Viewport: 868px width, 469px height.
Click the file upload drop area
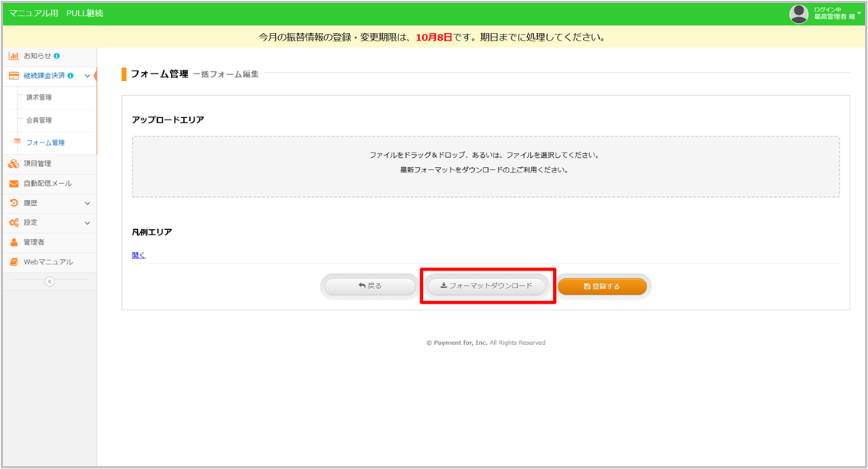[485, 166]
